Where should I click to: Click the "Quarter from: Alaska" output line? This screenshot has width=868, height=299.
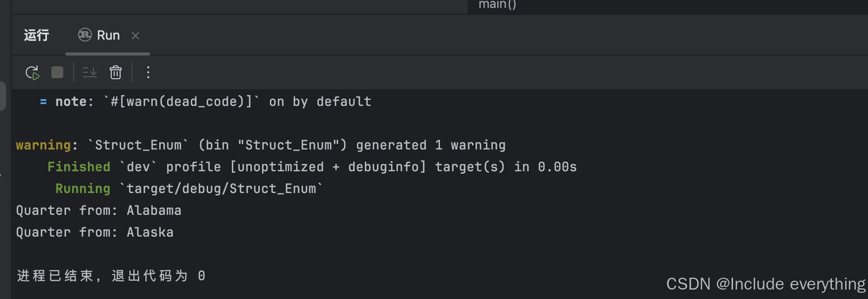tap(94, 232)
